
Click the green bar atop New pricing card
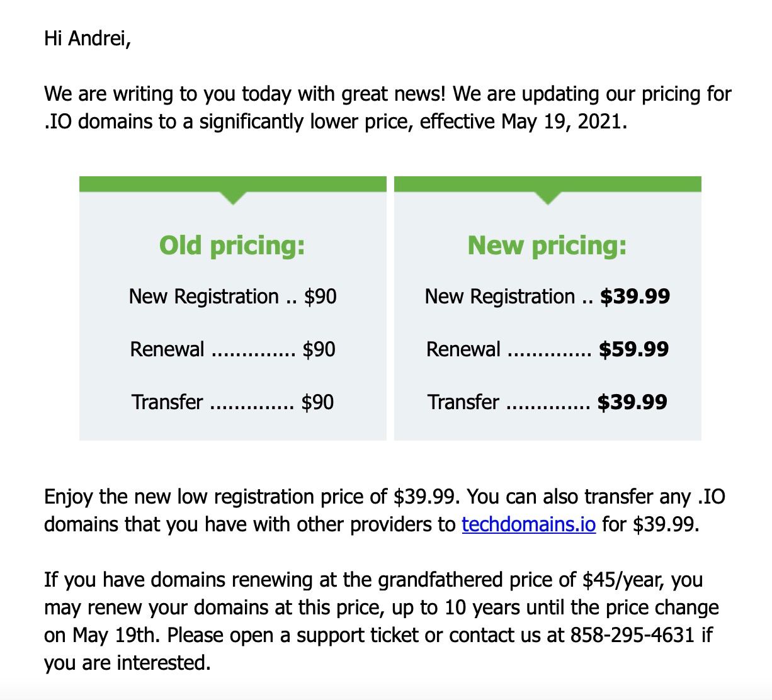tap(548, 184)
